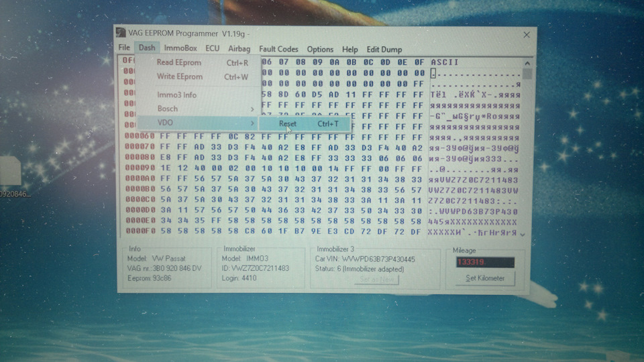Close the VAG EEPROM Programmer window
The height and width of the screenshot is (362, 644).
(527, 36)
